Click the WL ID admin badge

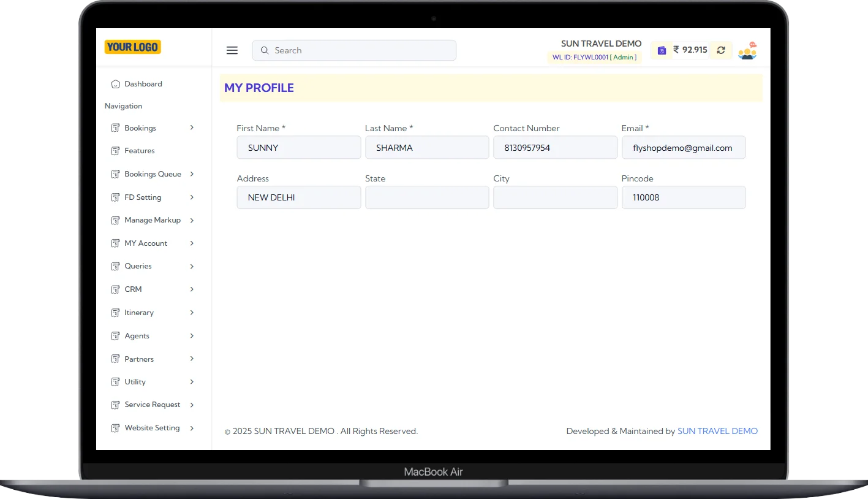click(x=594, y=58)
